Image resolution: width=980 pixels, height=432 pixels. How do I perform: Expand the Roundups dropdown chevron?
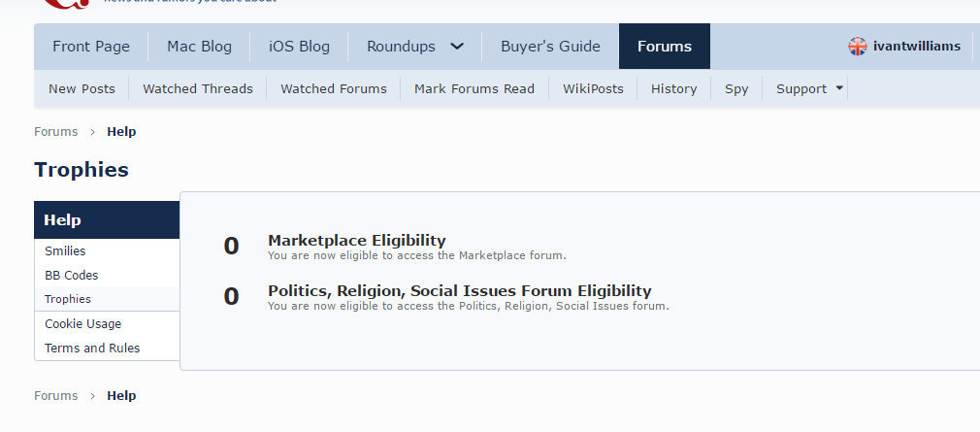pyautogui.click(x=458, y=46)
